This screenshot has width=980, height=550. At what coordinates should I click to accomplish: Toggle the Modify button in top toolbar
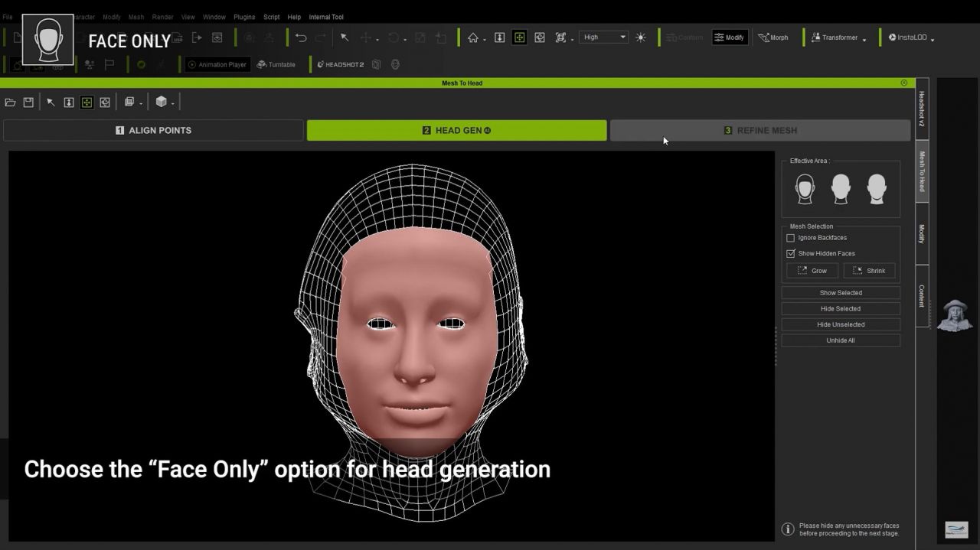[x=730, y=37]
